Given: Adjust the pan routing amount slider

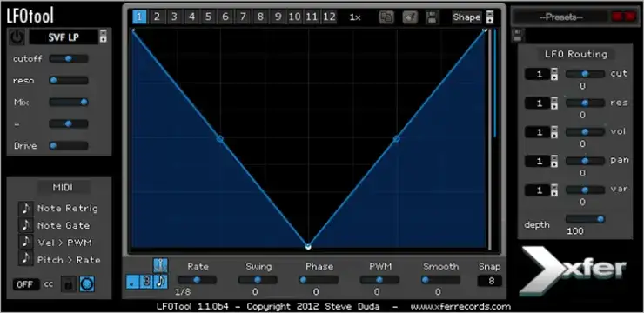Looking at the screenshot, I should click(585, 161).
